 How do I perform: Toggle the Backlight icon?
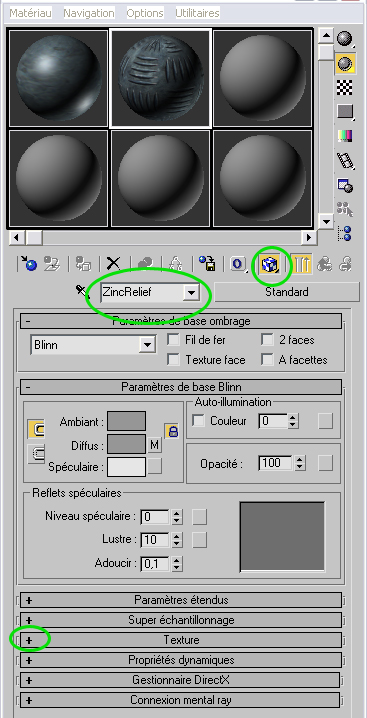click(x=345, y=64)
